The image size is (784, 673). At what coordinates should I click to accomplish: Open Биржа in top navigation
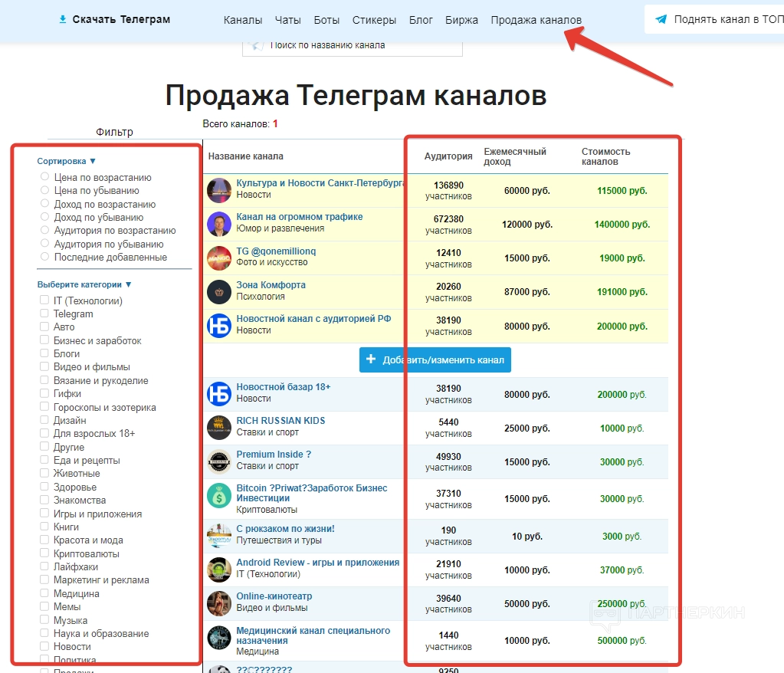tap(461, 20)
